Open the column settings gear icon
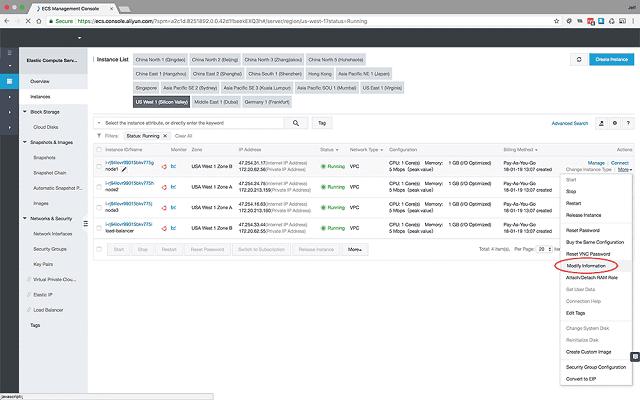This screenshot has height=400, width=640. tap(613, 122)
